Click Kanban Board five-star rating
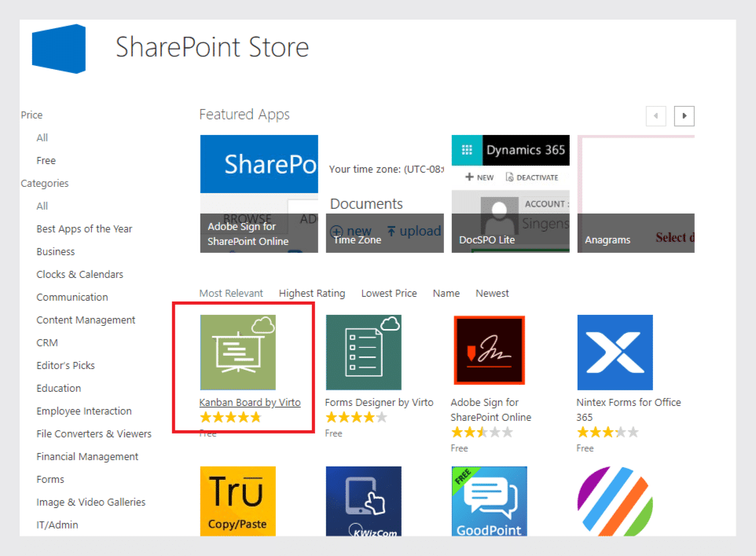Image resolution: width=756 pixels, height=556 pixels. click(230, 417)
